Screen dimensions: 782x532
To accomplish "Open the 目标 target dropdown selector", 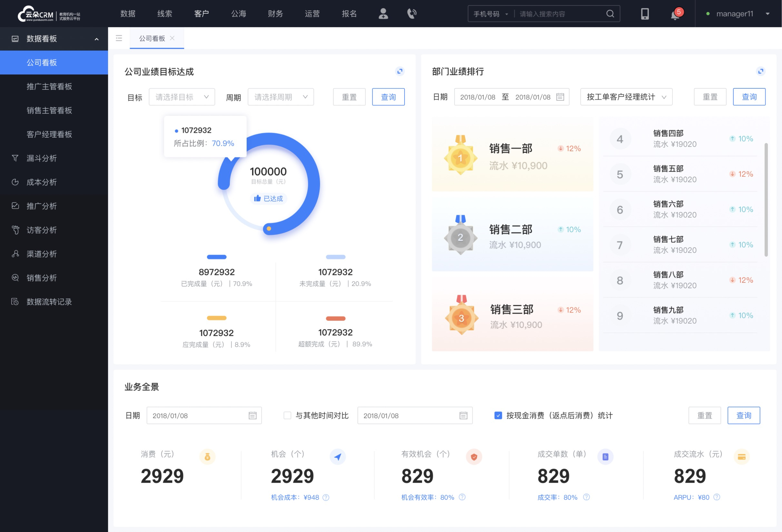I will [x=181, y=97].
